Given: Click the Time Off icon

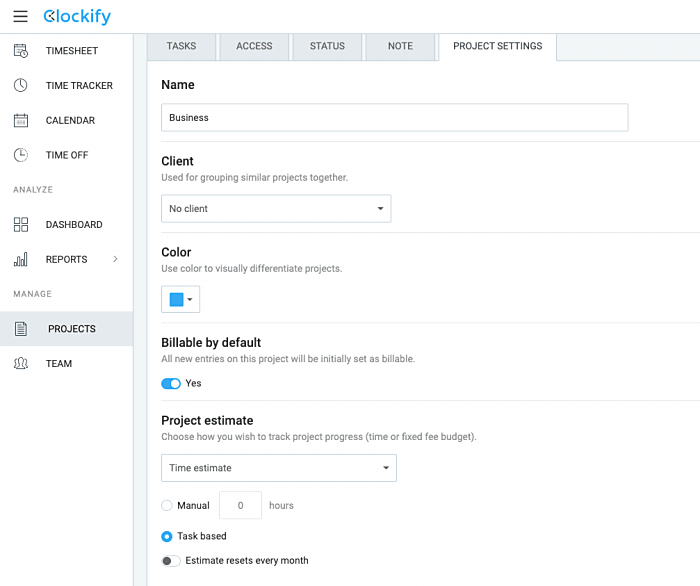Looking at the screenshot, I should point(21,155).
